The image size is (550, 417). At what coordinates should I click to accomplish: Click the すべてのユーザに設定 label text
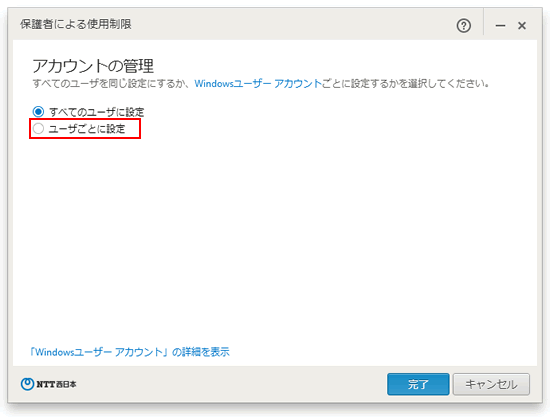[96, 112]
